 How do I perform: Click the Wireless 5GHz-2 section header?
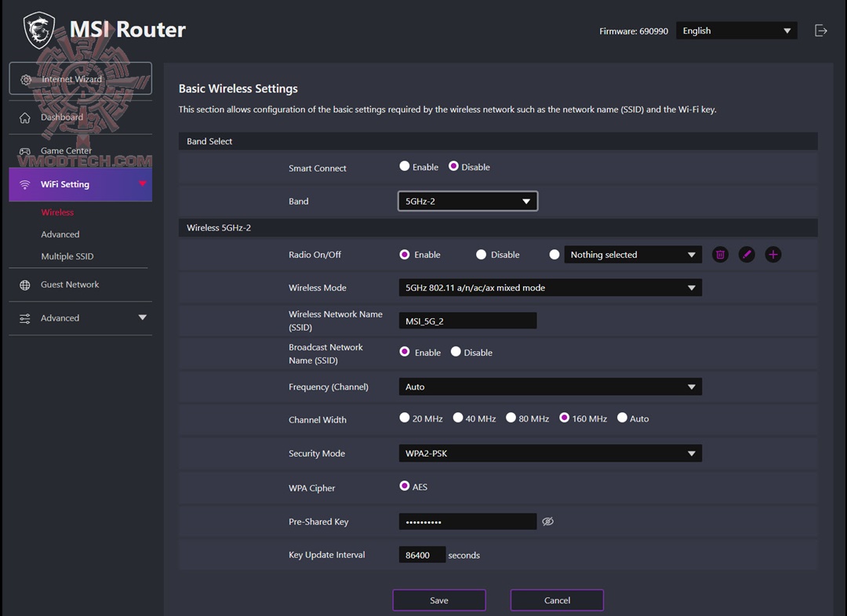(498, 228)
